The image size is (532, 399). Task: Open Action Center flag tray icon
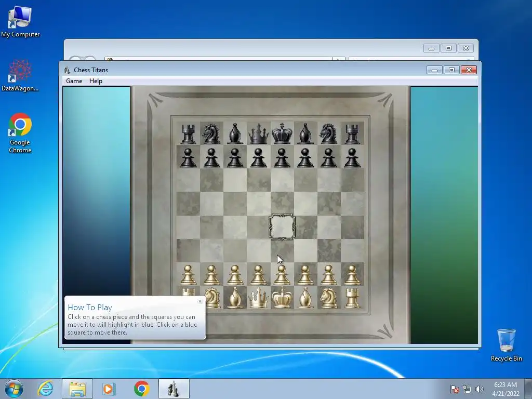pos(455,389)
